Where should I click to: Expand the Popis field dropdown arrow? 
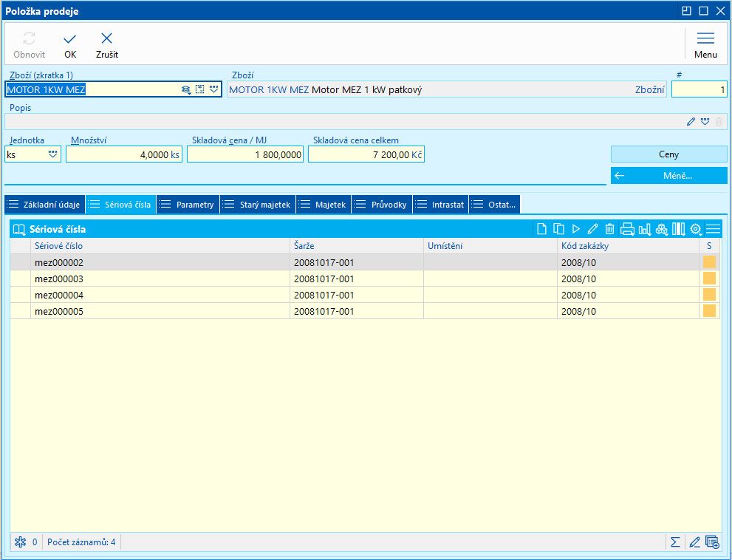705,122
